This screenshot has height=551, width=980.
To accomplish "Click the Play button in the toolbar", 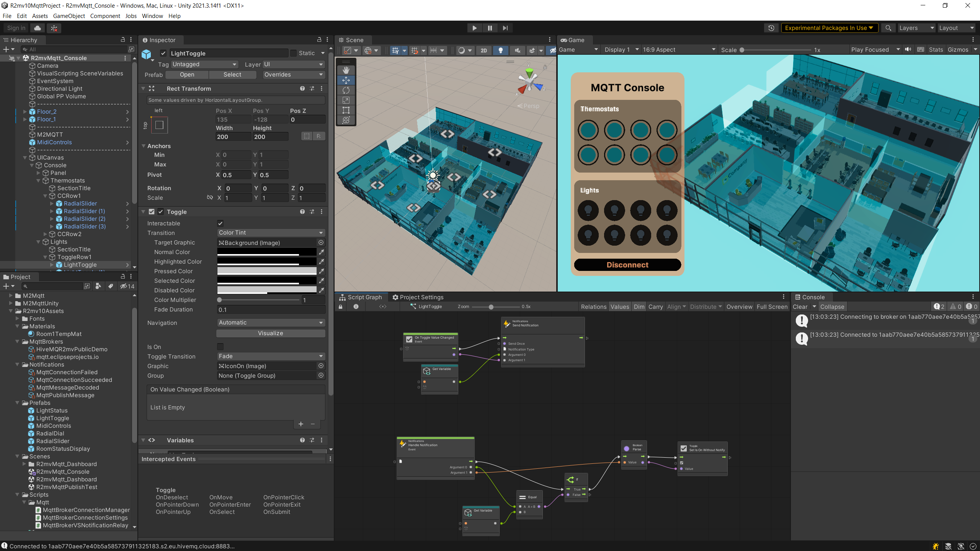I will (474, 28).
